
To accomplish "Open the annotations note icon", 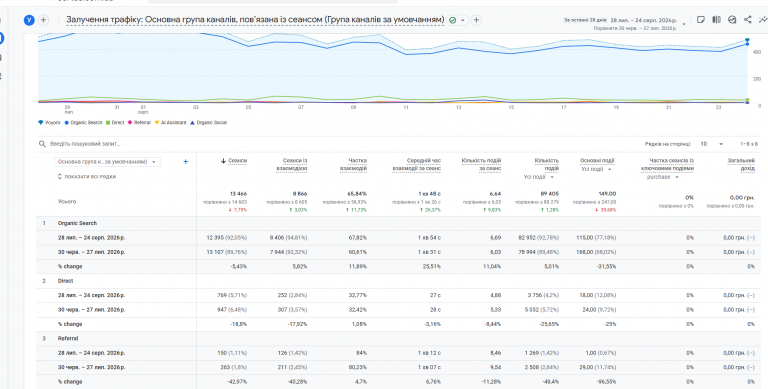I will click(701, 20).
